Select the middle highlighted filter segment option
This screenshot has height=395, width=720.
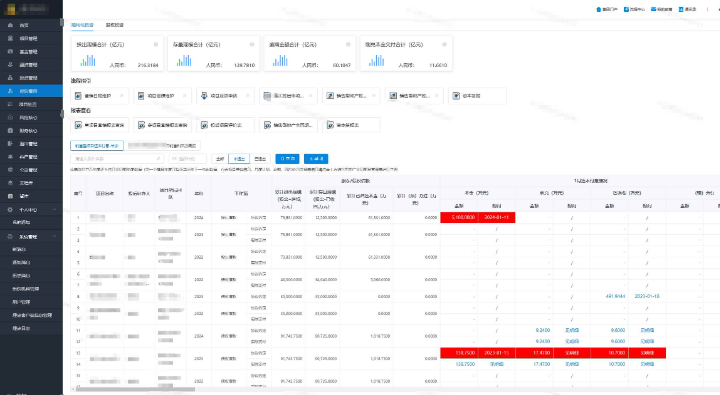pos(239,159)
